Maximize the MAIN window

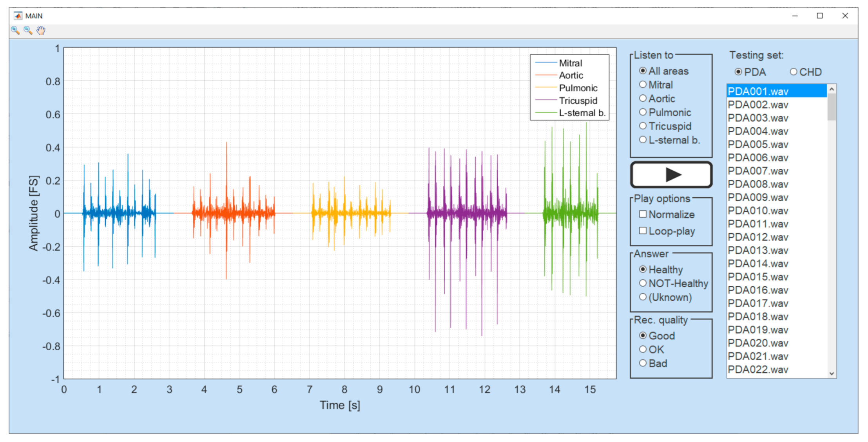click(820, 16)
